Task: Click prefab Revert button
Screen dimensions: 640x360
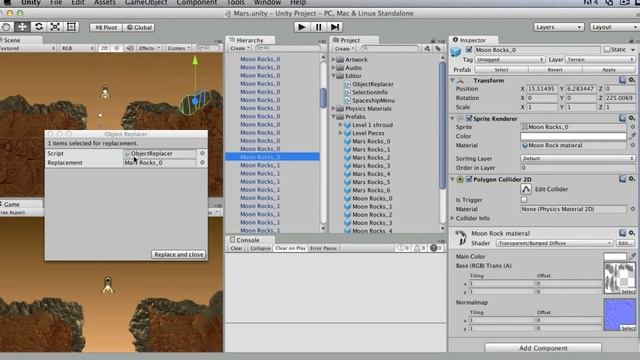Action: (555, 70)
